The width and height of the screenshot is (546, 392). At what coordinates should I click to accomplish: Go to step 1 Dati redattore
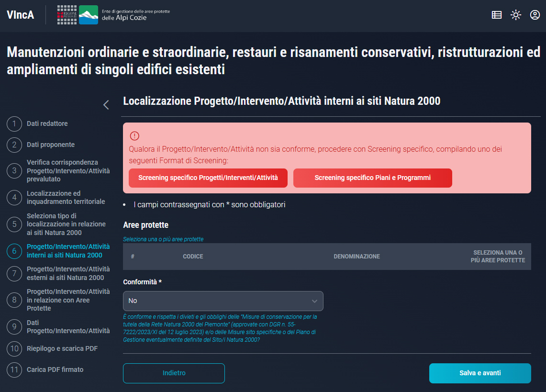47,123
